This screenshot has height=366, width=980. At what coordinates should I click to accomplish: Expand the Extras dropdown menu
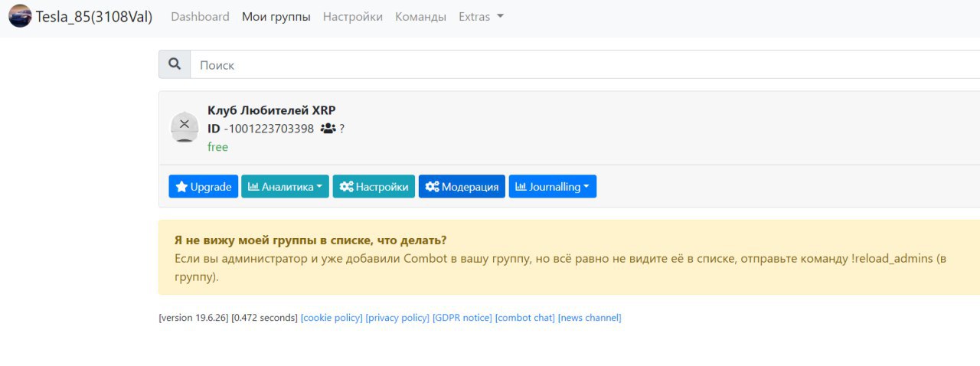(481, 16)
